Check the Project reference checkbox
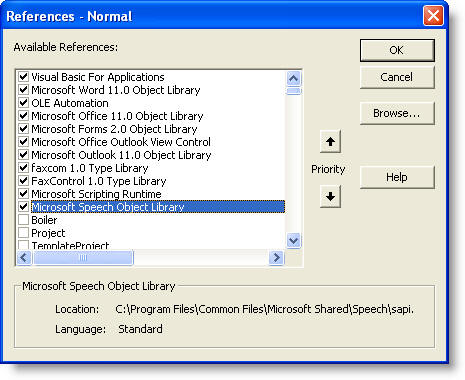Screen dimensions: 465x380 [23, 233]
